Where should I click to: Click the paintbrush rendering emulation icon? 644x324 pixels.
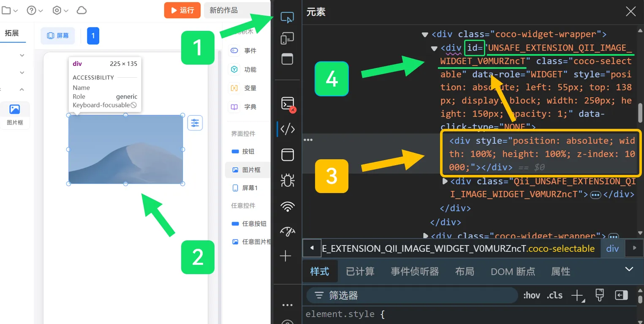600,295
